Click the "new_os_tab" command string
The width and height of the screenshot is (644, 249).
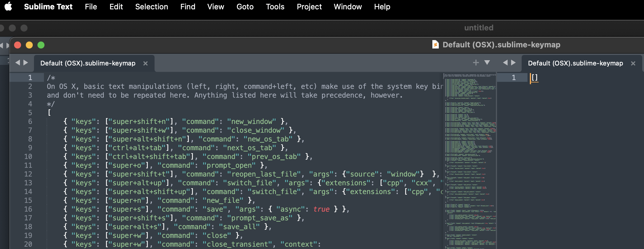[268, 139]
